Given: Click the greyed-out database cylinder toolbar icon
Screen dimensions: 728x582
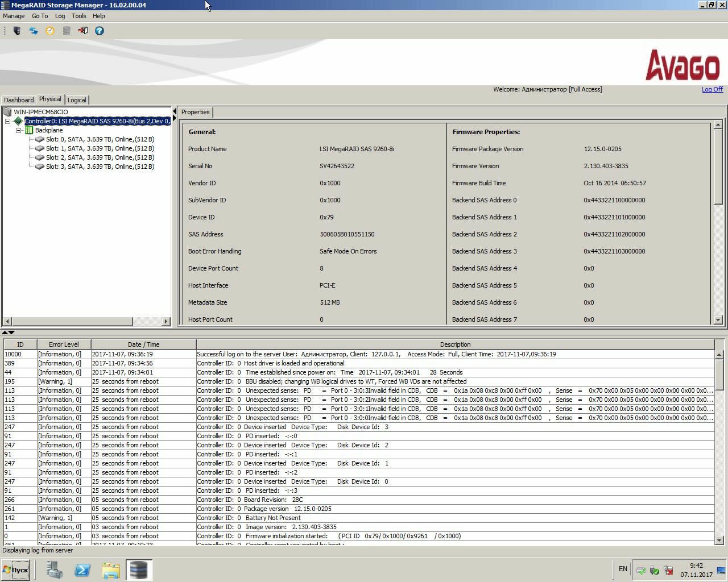Looking at the screenshot, I should click(67, 31).
